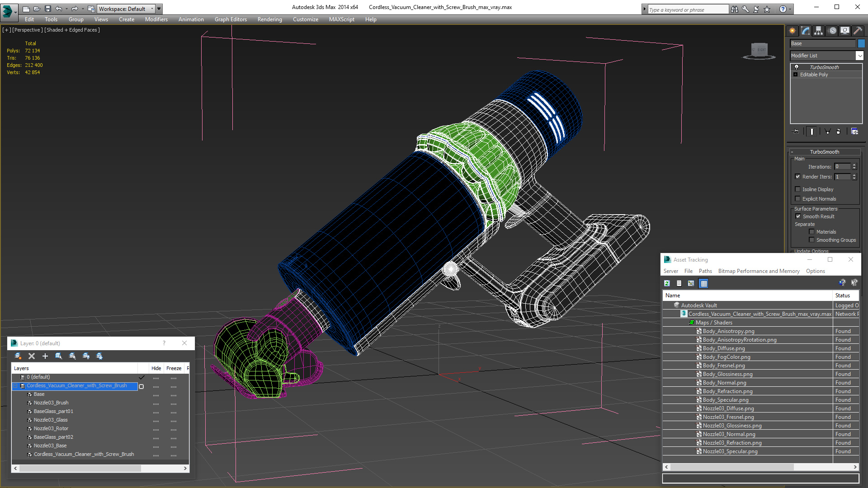Viewport: 868px width, 488px height.
Task: Open the Utilities command panel tab
Action: (x=858, y=31)
